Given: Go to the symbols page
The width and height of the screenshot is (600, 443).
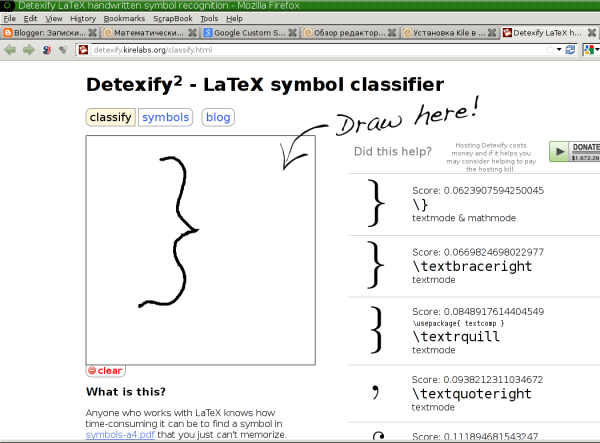Looking at the screenshot, I should coord(165,117).
